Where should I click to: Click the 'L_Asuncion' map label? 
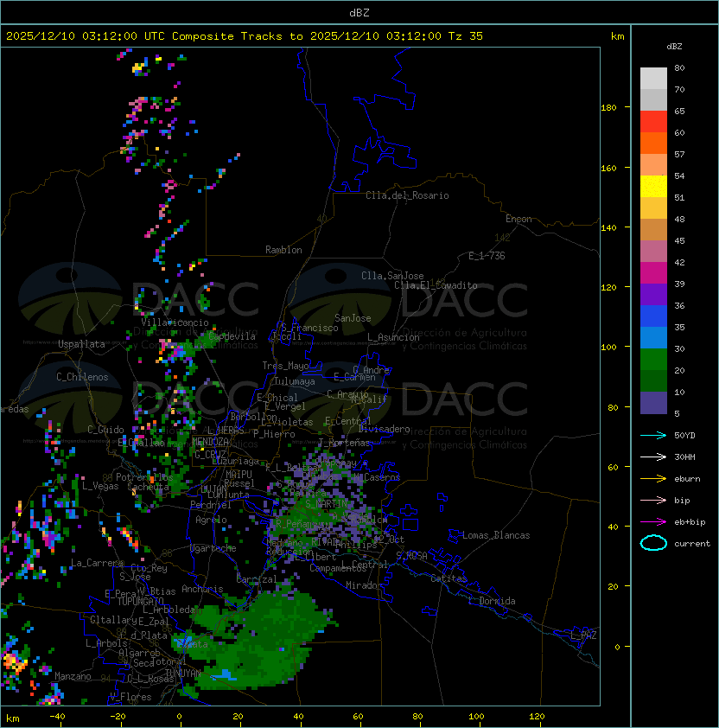(393, 337)
